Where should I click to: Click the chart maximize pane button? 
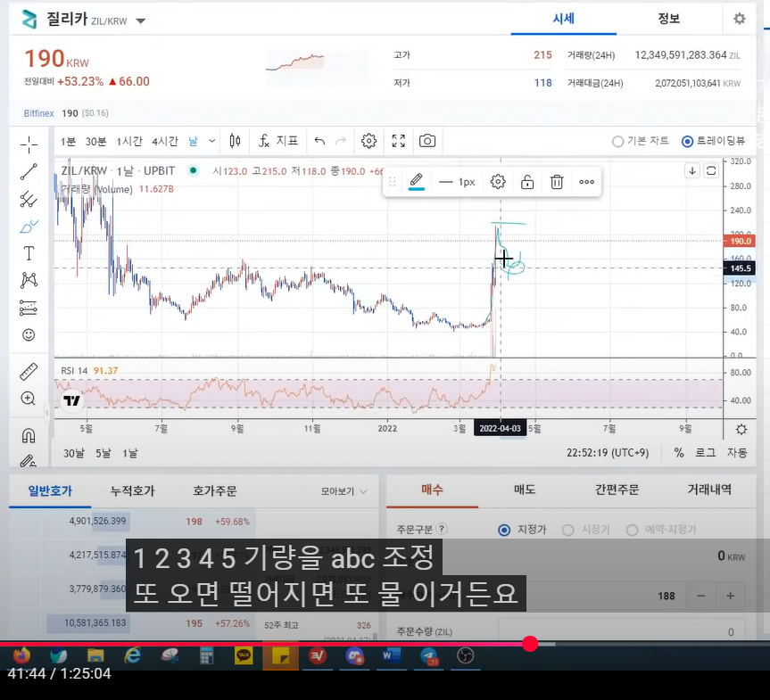pyautogui.click(x=711, y=171)
